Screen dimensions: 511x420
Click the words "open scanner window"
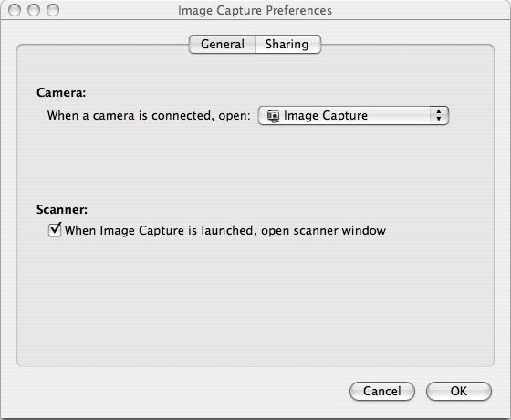pos(323,230)
